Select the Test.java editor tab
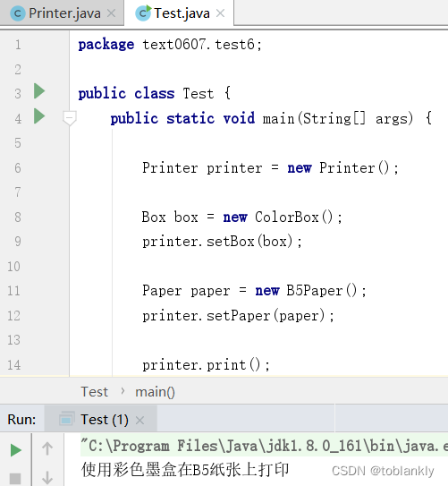 tap(179, 13)
